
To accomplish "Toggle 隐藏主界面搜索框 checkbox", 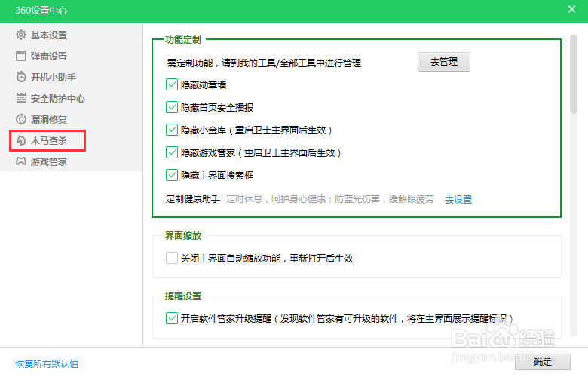I will click(172, 175).
